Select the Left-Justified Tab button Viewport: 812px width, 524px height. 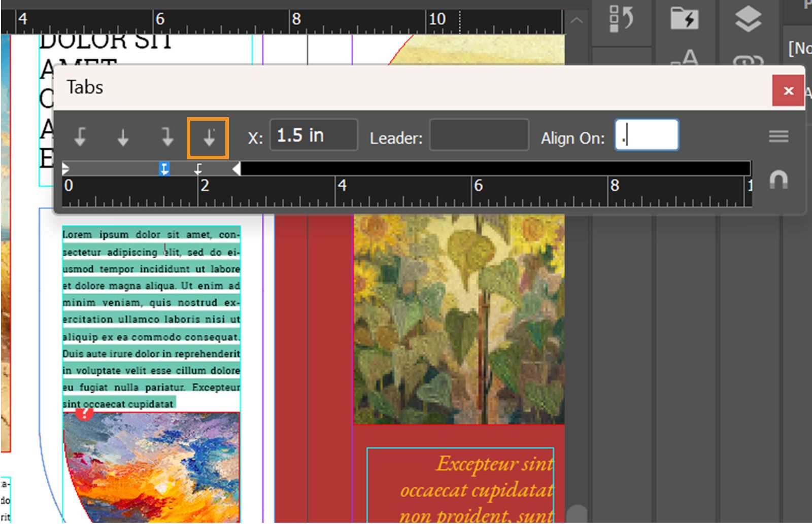pos(80,137)
